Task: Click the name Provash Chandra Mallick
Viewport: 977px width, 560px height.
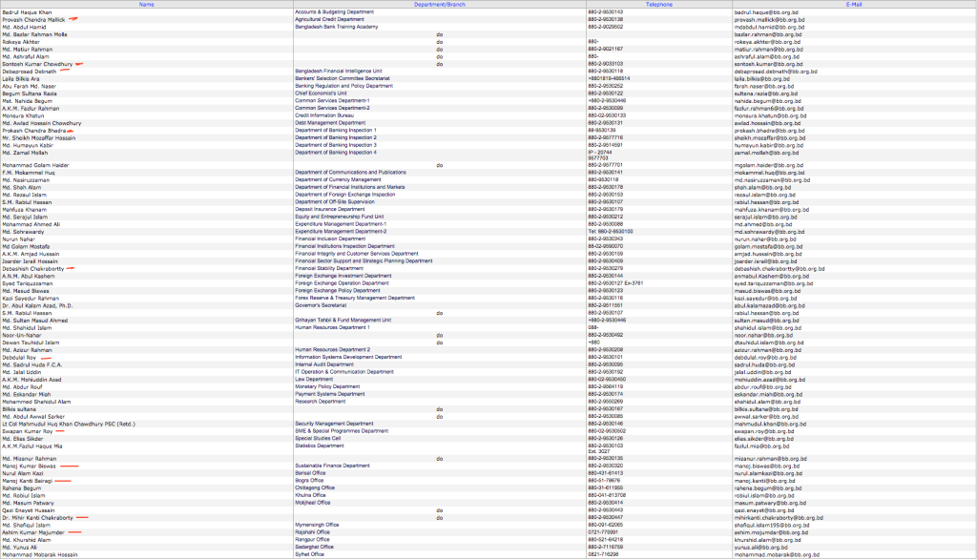Action: coord(35,18)
